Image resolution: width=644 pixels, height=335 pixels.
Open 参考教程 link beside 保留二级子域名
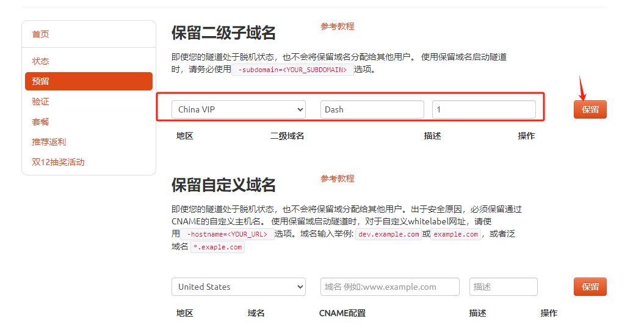click(337, 26)
